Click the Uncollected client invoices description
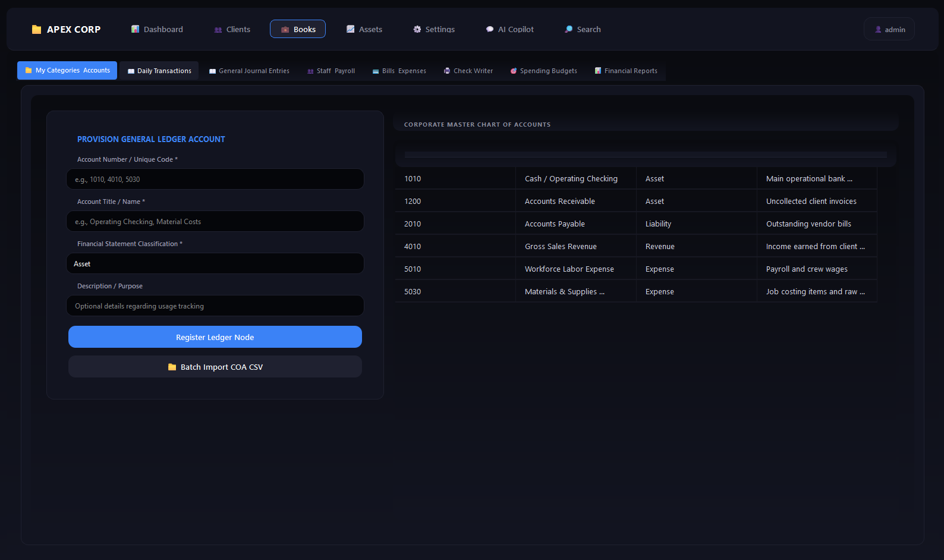The image size is (944, 560). coord(817,201)
